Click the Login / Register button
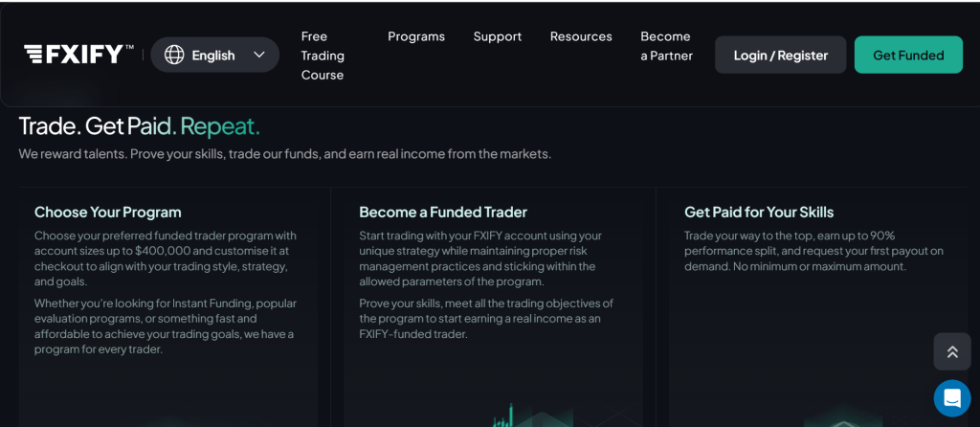 [x=781, y=55]
